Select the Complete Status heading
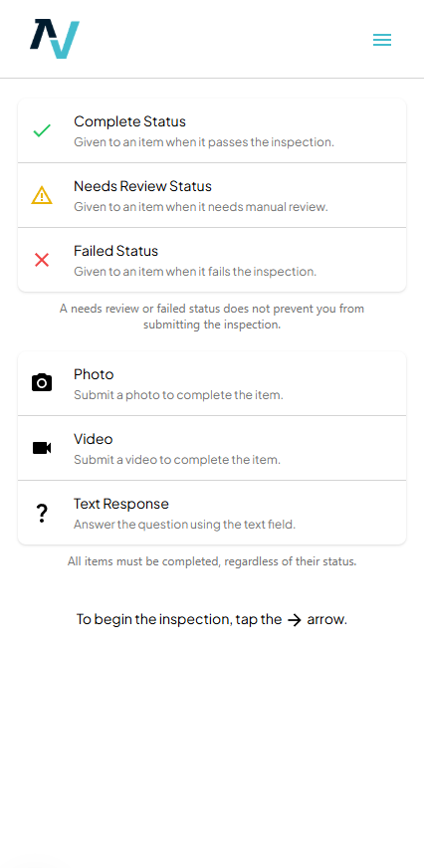 130,121
